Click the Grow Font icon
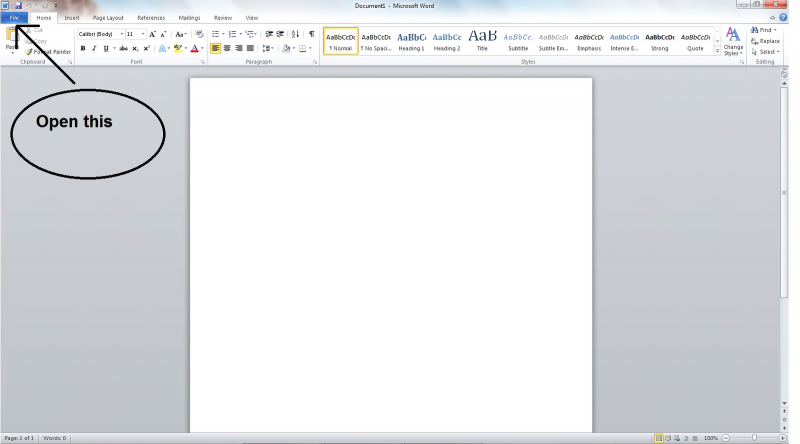This screenshot has width=800, height=444. (x=152, y=34)
